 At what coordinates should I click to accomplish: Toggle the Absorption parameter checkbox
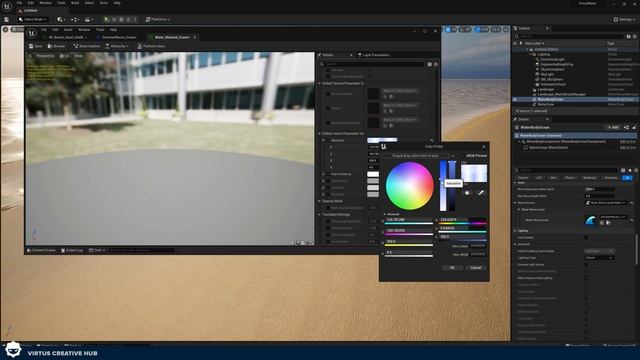pos(328,140)
